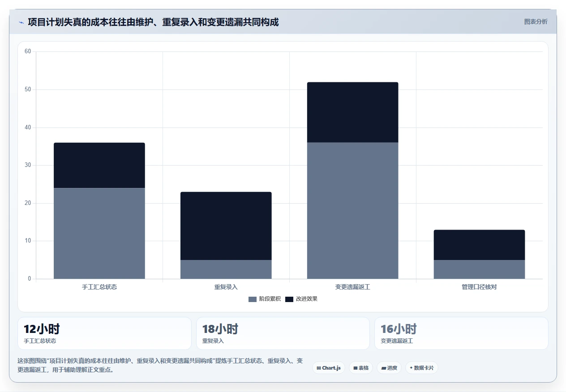Click the y-axis value 40
Screen dimensions: 566x392
(x=28, y=128)
